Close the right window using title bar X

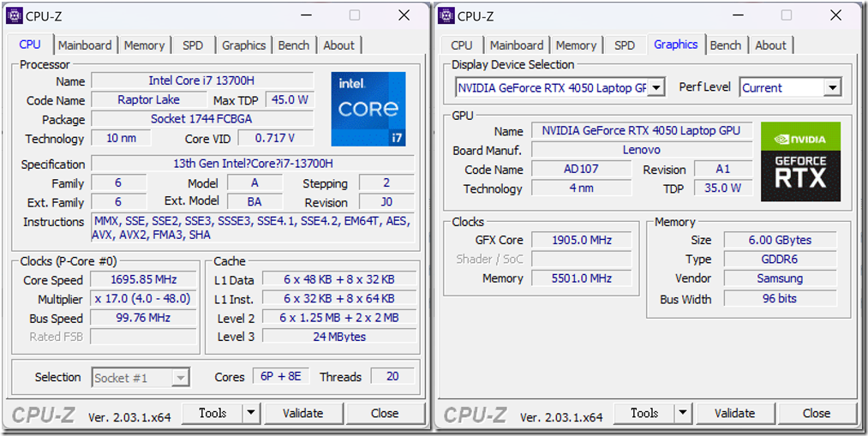coord(836,15)
